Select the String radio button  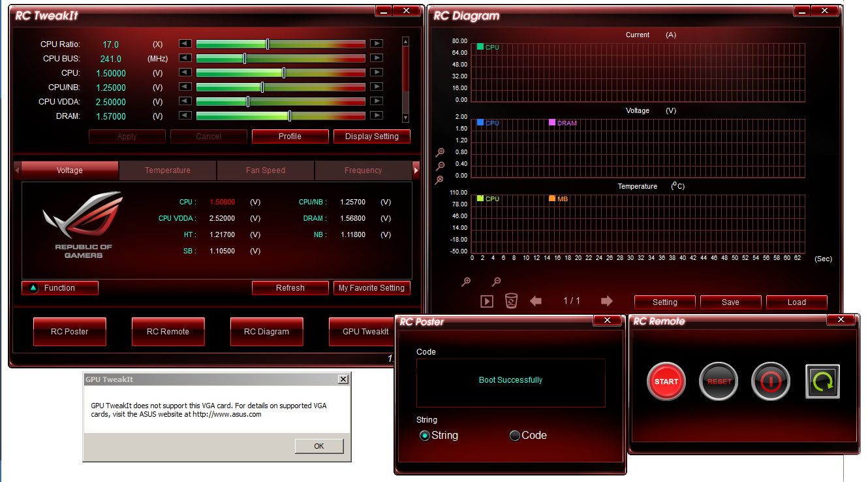tap(425, 435)
